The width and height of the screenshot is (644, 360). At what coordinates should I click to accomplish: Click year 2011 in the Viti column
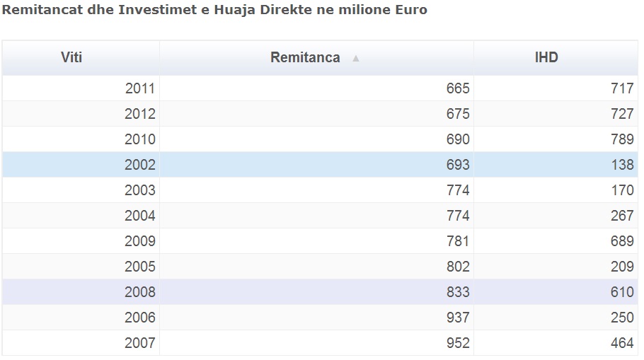click(140, 88)
